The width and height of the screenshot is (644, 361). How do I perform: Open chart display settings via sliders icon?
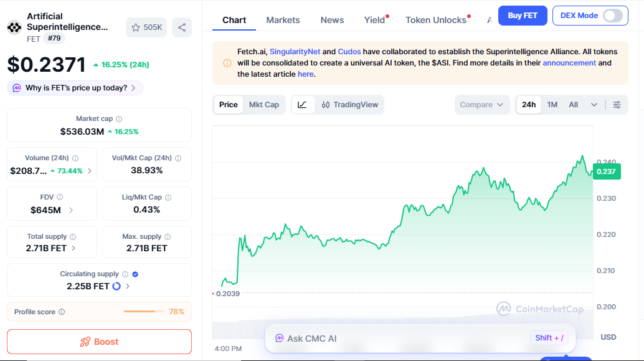pos(617,105)
